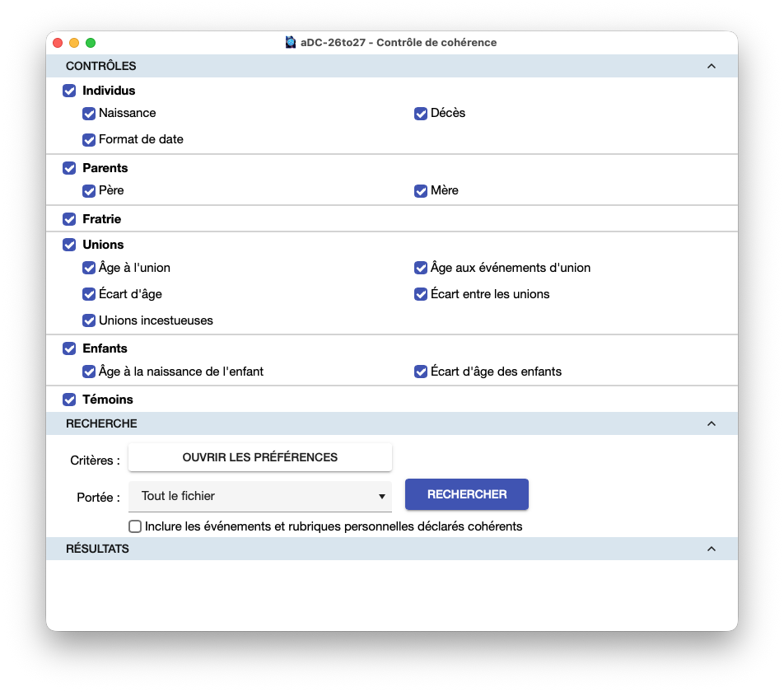Viewport: 784px width, 692px height.
Task: Uncheck the Individus checkbox
Action: [x=69, y=91]
